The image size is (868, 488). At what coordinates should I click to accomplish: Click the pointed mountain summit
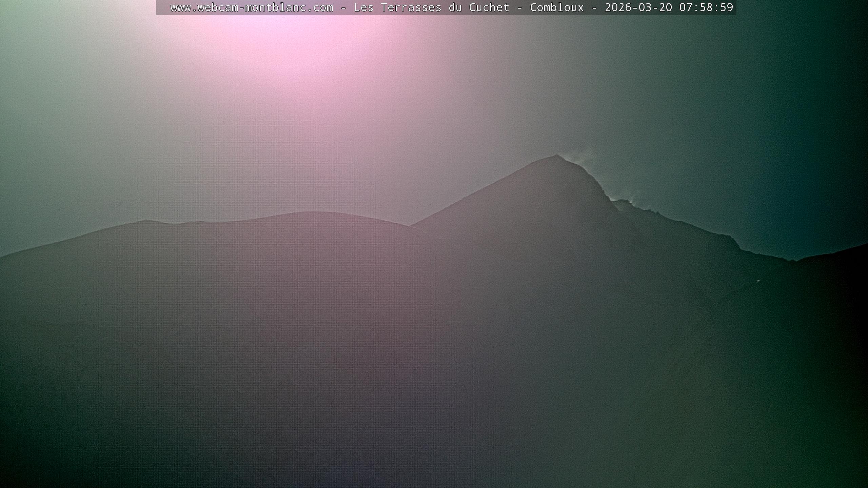(556, 156)
